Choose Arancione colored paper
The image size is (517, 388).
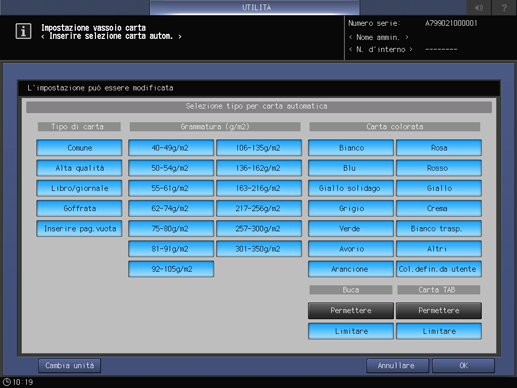coord(351,269)
